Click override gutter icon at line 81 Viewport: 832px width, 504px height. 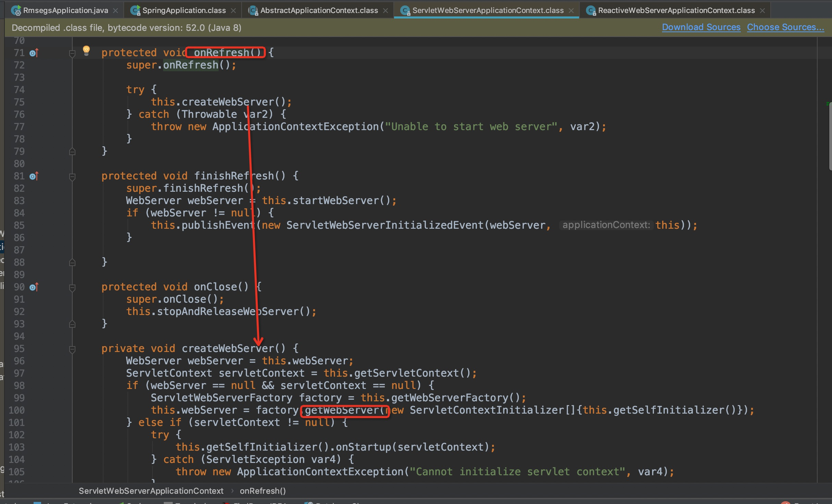tap(34, 176)
